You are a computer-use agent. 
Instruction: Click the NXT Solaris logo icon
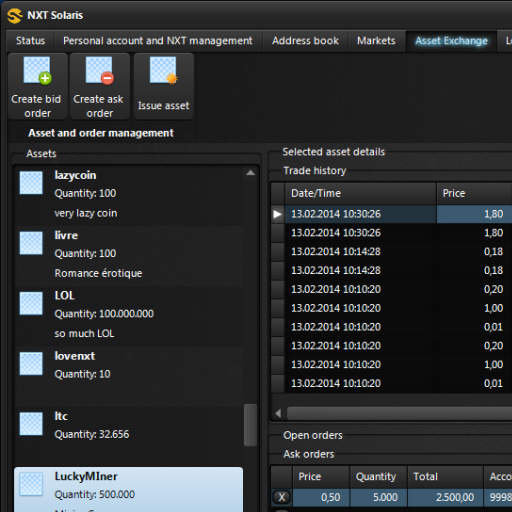pyautogui.click(x=15, y=16)
